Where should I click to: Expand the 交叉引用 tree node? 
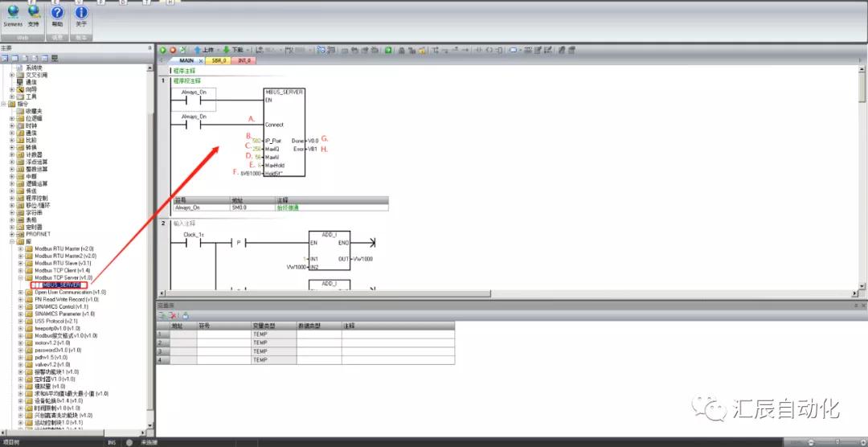(12, 75)
